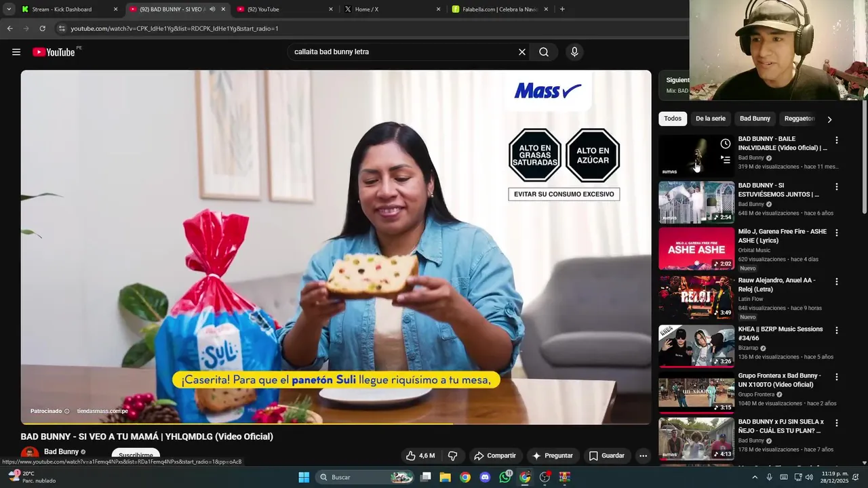Open options for BAILE INoLVIDABLE video

point(836,140)
